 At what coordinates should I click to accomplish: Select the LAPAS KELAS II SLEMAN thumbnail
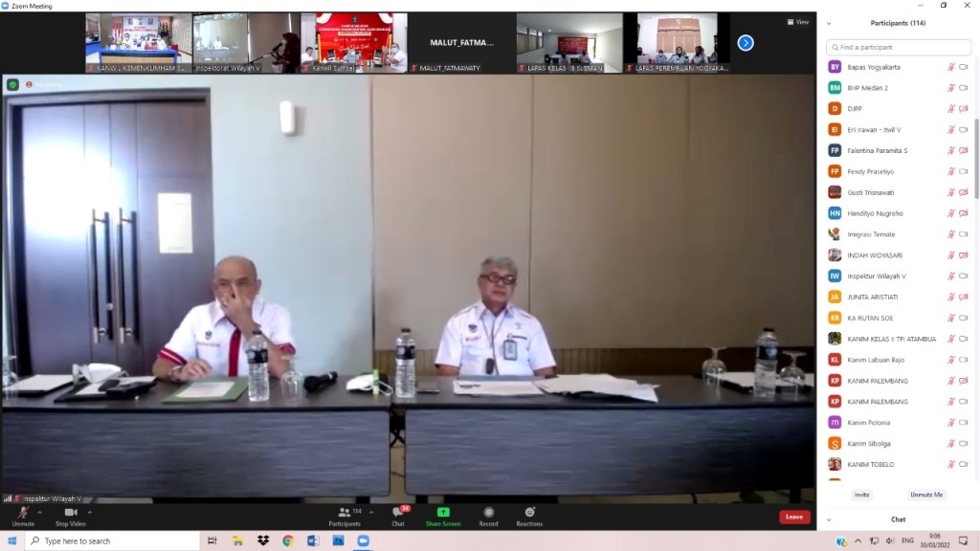pos(569,42)
